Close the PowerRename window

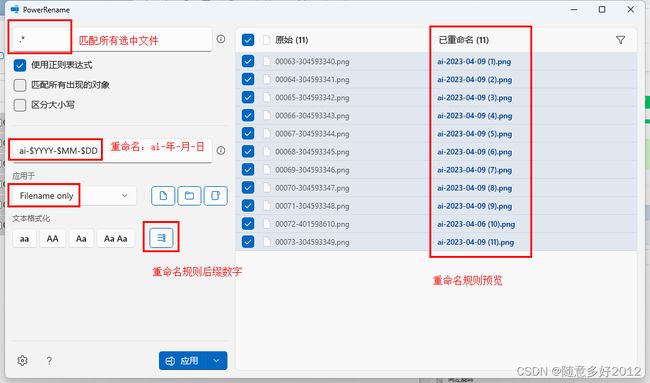click(631, 9)
